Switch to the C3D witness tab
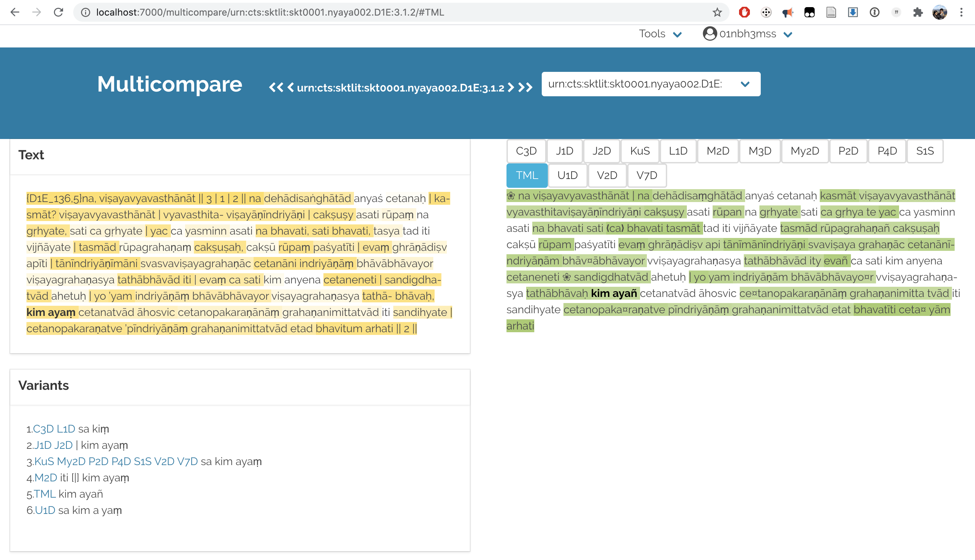 click(526, 151)
